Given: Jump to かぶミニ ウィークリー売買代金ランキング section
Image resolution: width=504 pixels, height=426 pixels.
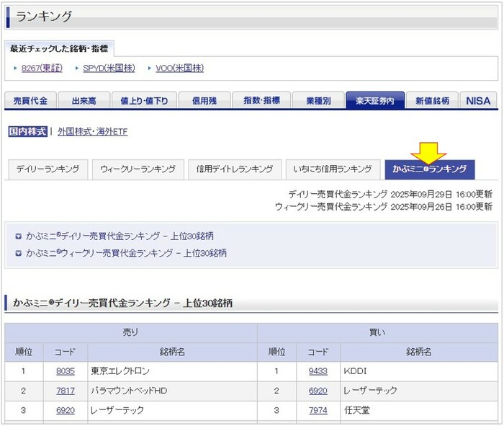Looking at the screenshot, I should tap(126, 253).
